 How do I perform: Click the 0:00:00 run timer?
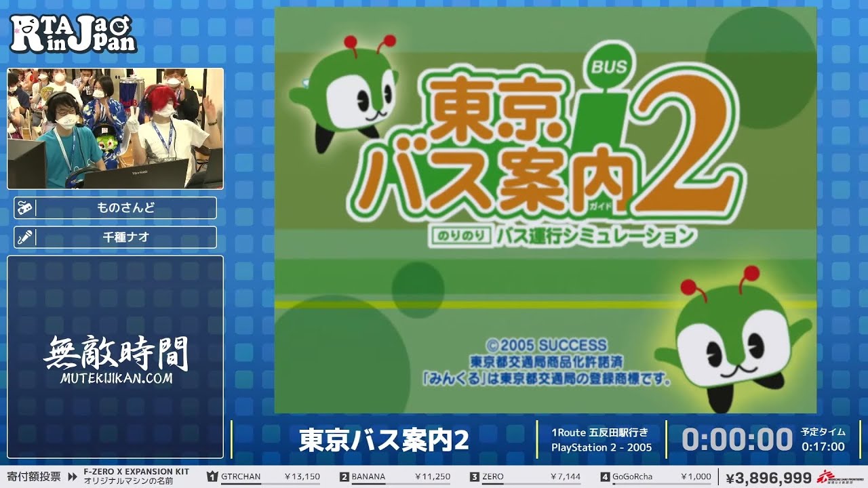pyautogui.click(x=737, y=439)
